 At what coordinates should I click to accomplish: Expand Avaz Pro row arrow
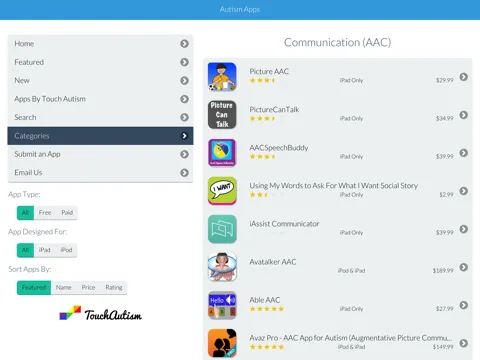pos(464,343)
